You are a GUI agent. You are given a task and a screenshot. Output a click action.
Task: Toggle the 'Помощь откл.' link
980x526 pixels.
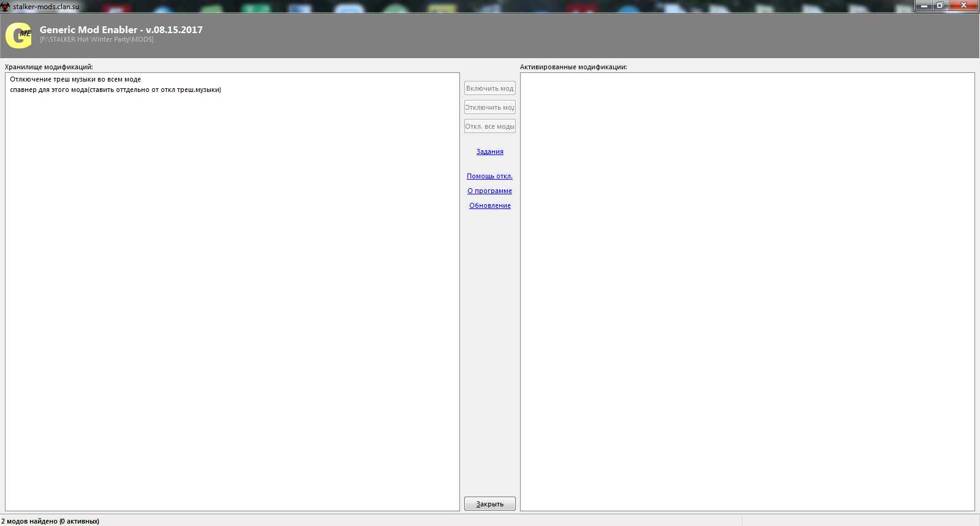pyautogui.click(x=489, y=176)
